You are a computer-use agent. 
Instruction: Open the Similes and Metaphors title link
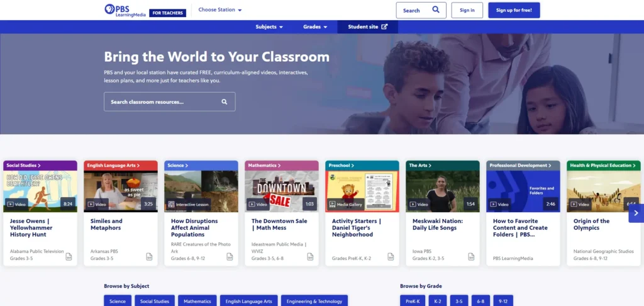coord(106,224)
